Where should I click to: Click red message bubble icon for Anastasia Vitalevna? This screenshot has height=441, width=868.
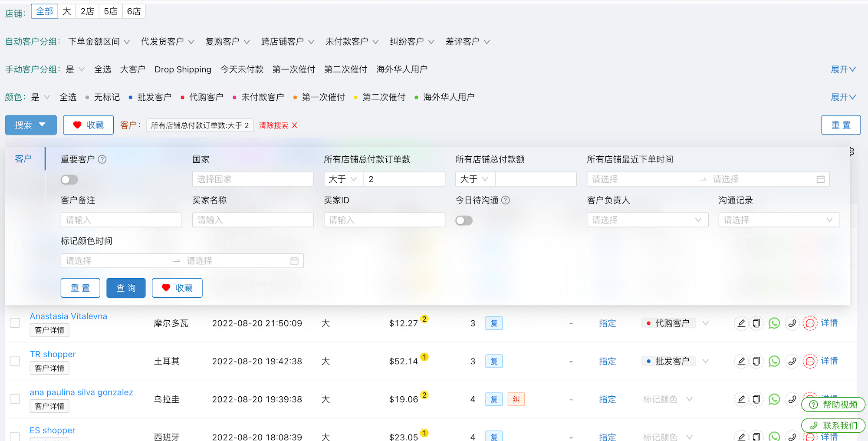pos(810,323)
